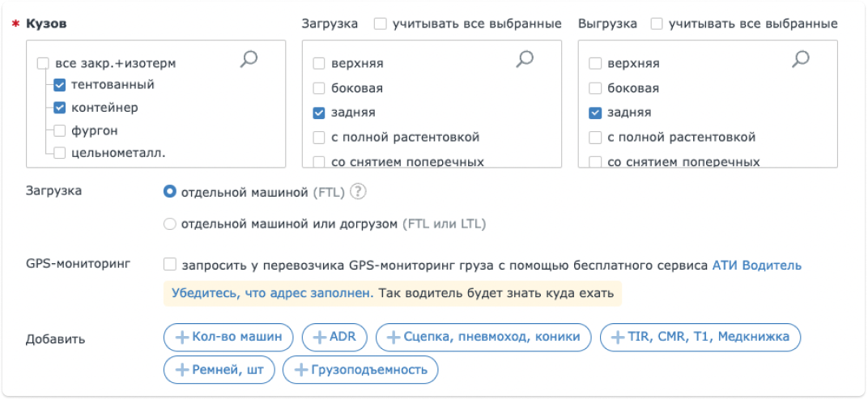This screenshot has width=868, height=400.
Task: Uncheck the контейнер body type
Action: point(60,107)
